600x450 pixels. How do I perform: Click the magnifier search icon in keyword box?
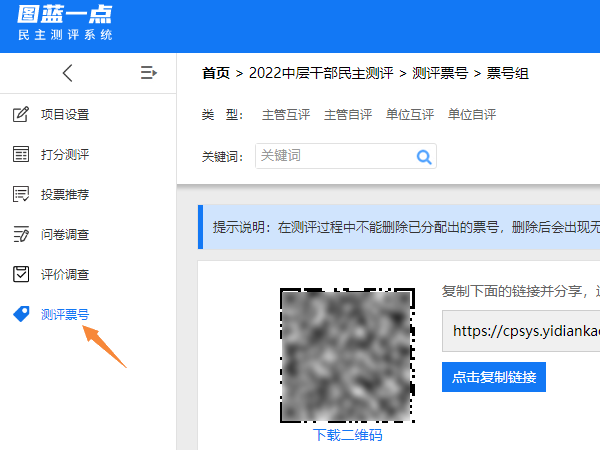[424, 157]
